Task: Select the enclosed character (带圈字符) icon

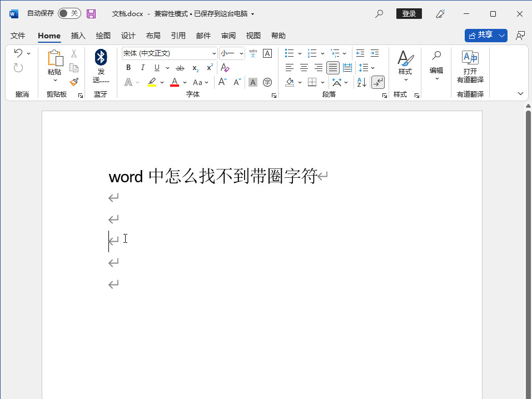Action: [x=267, y=82]
